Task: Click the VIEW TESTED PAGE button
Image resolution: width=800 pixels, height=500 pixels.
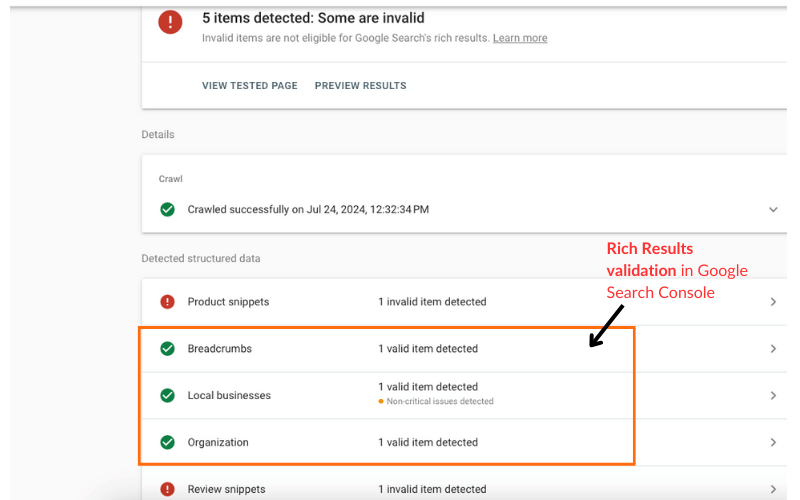Action: [x=249, y=86]
